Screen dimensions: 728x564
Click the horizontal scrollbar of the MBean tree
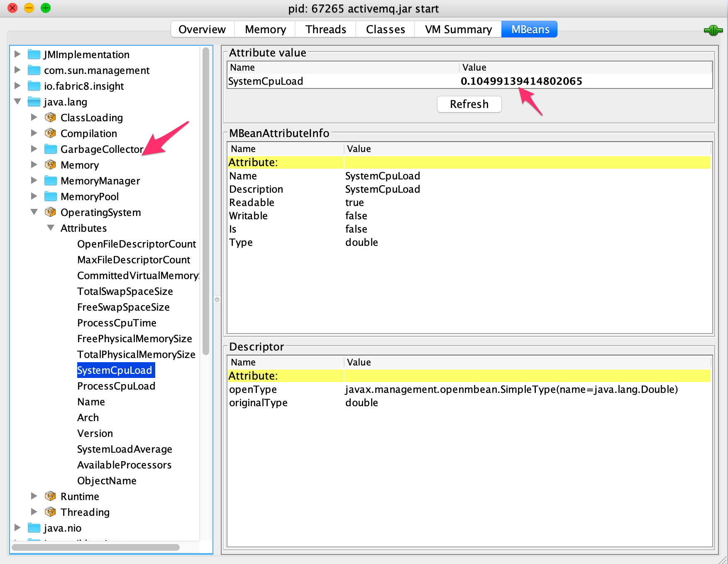click(95, 547)
